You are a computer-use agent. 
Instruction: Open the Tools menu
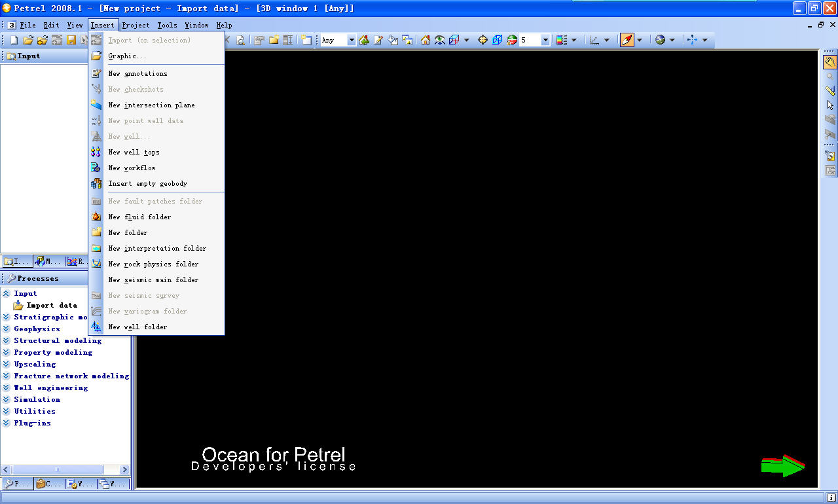[x=167, y=25]
